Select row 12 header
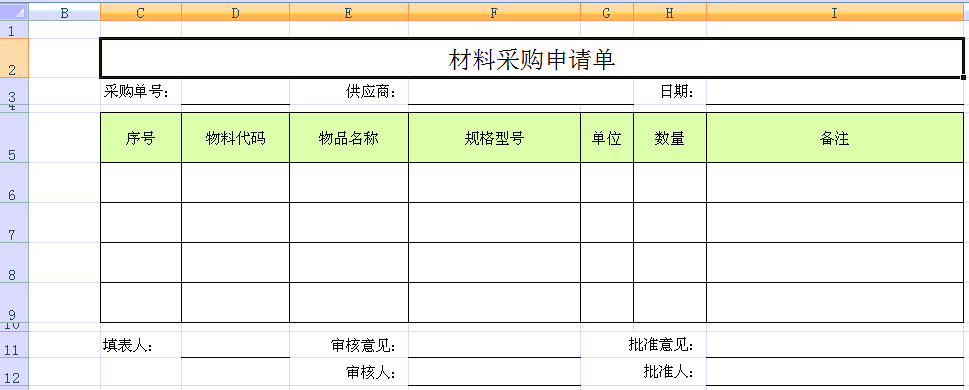This screenshot has width=969, height=390. (x=14, y=371)
